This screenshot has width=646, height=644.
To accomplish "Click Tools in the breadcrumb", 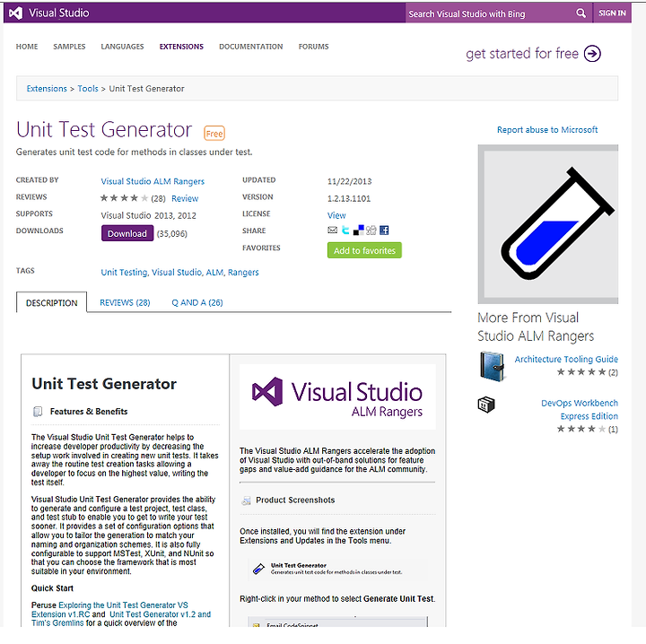I will (88, 89).
